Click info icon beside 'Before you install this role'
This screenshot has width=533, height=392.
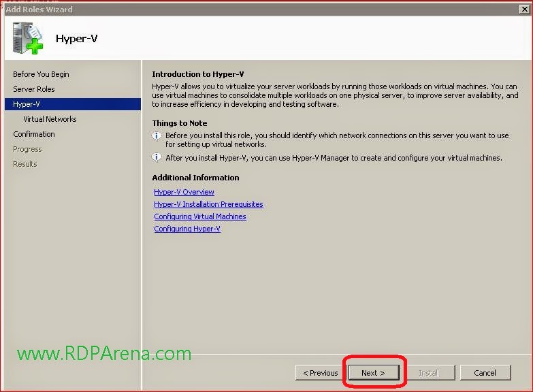click(157, 136)
